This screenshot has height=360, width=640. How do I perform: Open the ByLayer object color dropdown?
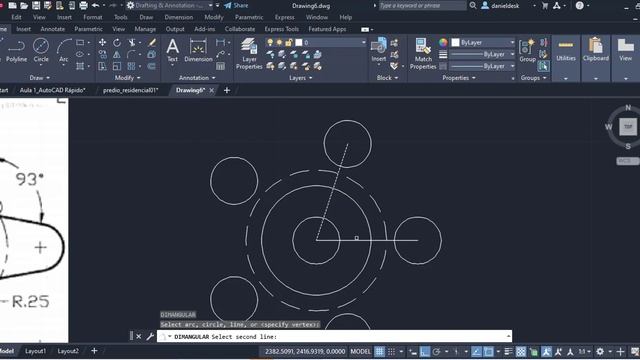point(483,42)
